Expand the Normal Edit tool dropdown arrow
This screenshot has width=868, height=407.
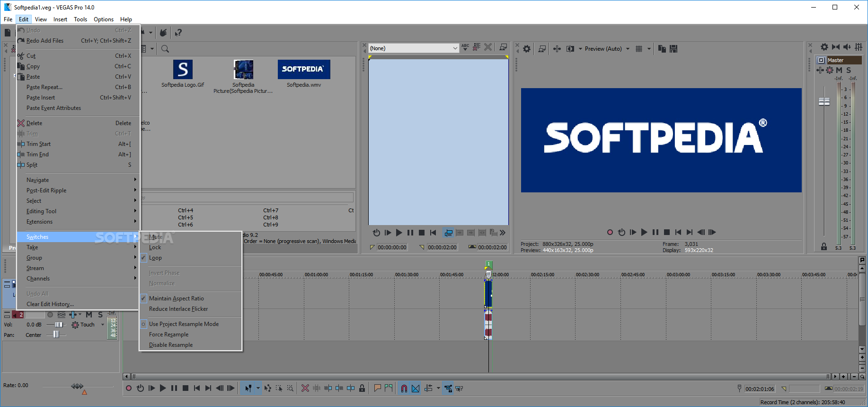(x=258, y=389)
